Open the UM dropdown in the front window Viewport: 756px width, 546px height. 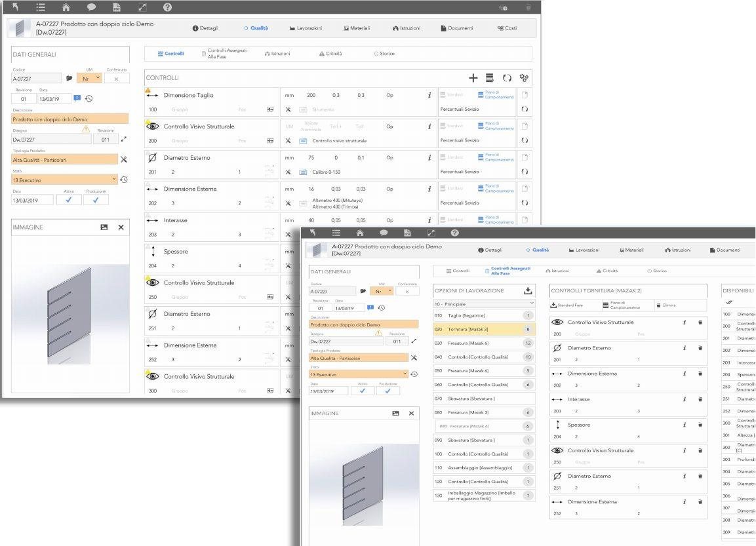click(x=382, y=292)
